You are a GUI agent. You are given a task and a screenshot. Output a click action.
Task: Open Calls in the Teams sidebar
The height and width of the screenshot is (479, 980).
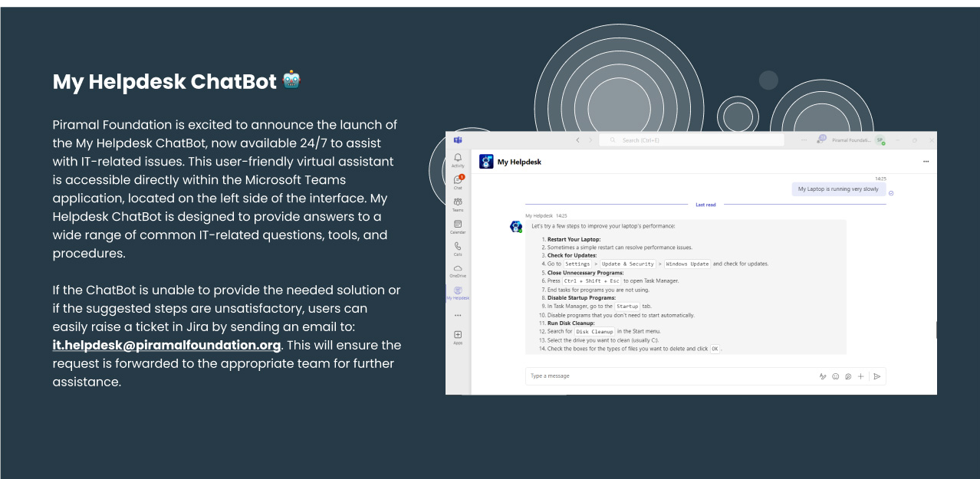pos(458,248)
